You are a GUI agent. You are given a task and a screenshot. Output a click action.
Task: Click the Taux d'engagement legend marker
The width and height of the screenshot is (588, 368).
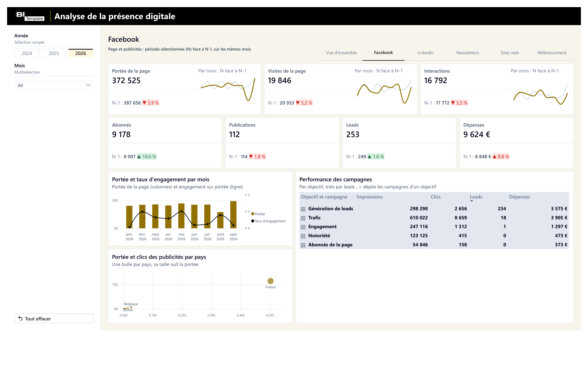click(253, 221)
